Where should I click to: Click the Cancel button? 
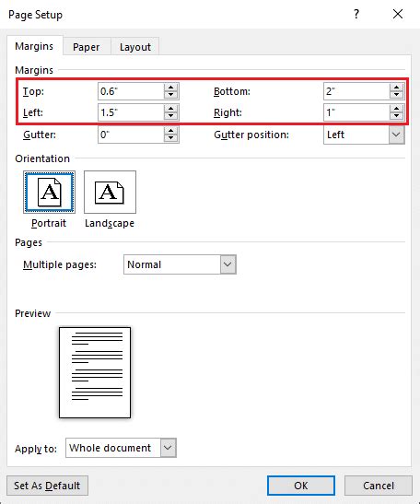point(379,486)
